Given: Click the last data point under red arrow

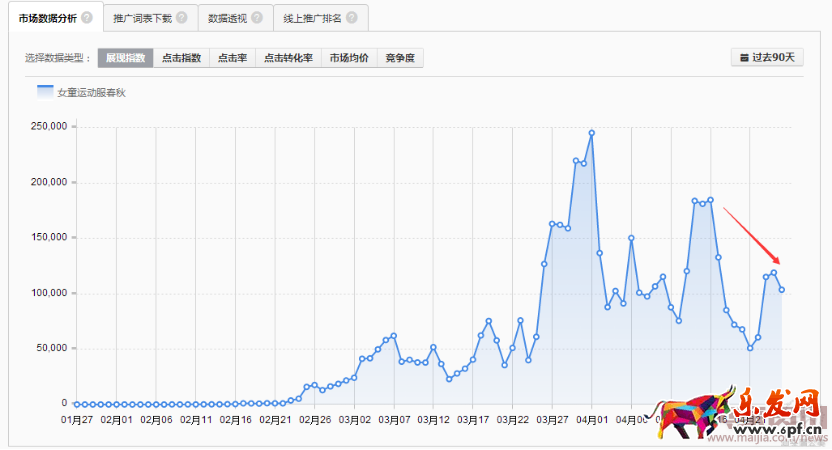Looking at the screenshot, I should 782,290.
